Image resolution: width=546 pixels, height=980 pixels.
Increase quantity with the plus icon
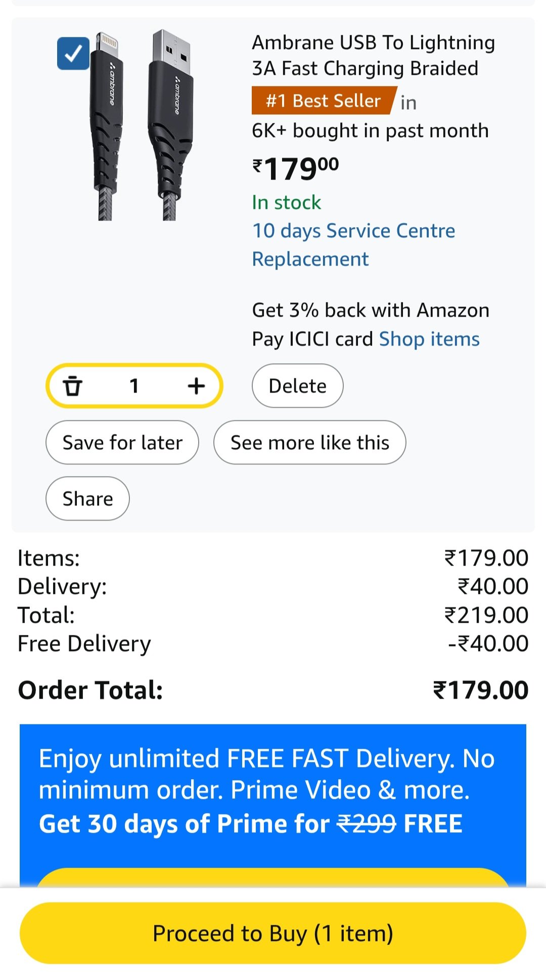[196, 386]
